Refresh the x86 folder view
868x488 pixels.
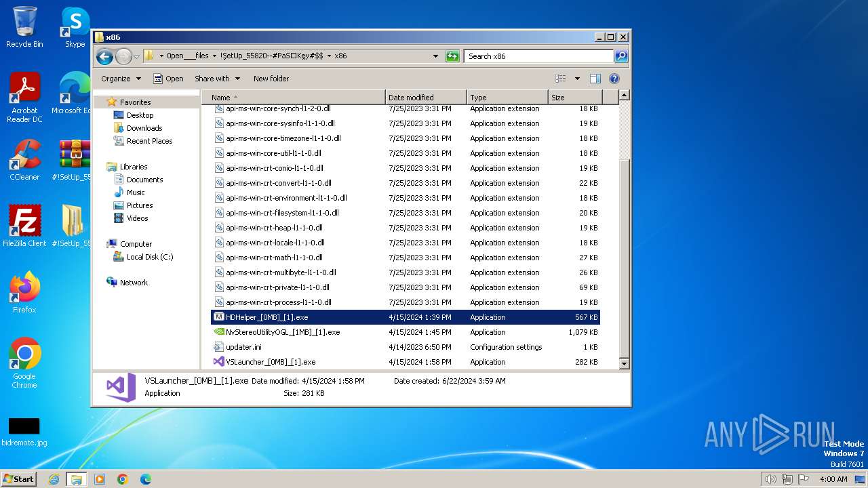click(452, 56)
